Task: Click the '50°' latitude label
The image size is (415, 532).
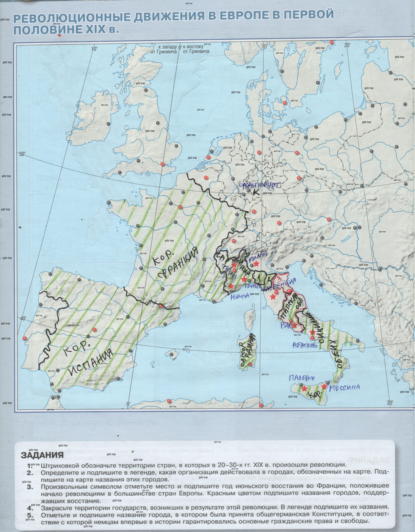Action: pyautogui.click(x=22, y=154)
